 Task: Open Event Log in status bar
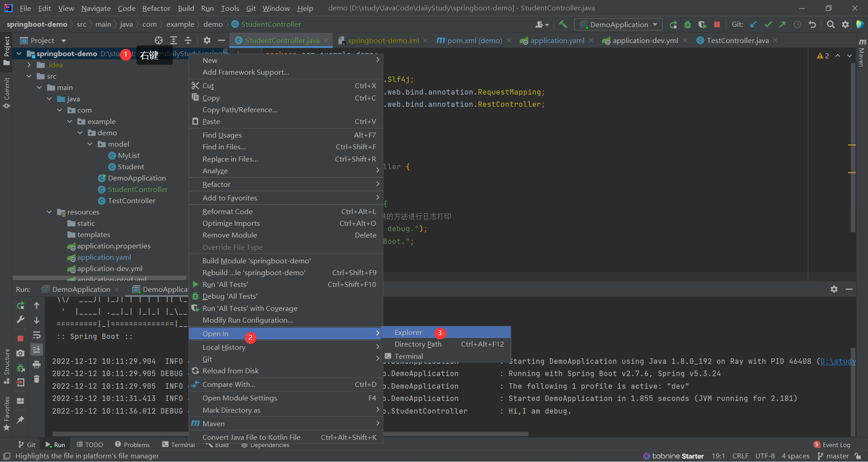pos(832,445)
